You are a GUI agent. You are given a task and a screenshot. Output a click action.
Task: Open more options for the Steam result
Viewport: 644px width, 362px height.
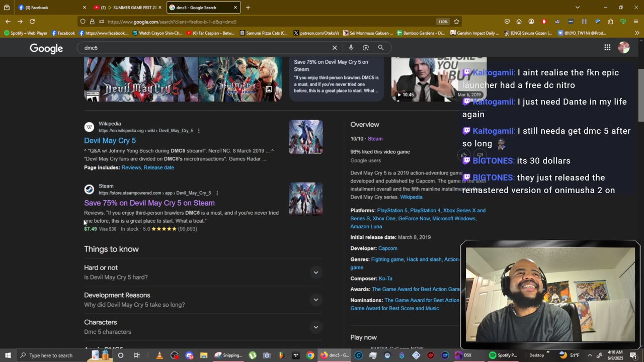click(x=217, y=193)
